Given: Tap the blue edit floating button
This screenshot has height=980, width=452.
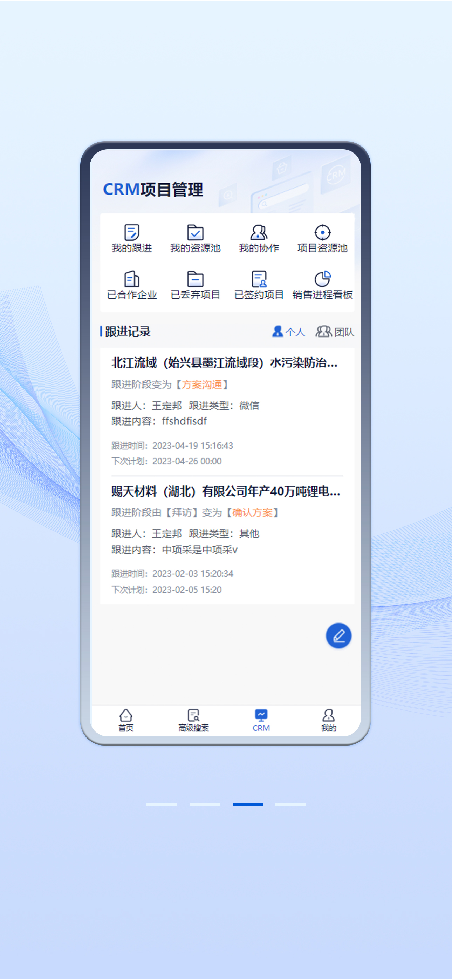Looking at the screenshot, I should click(x=338, y=636).
